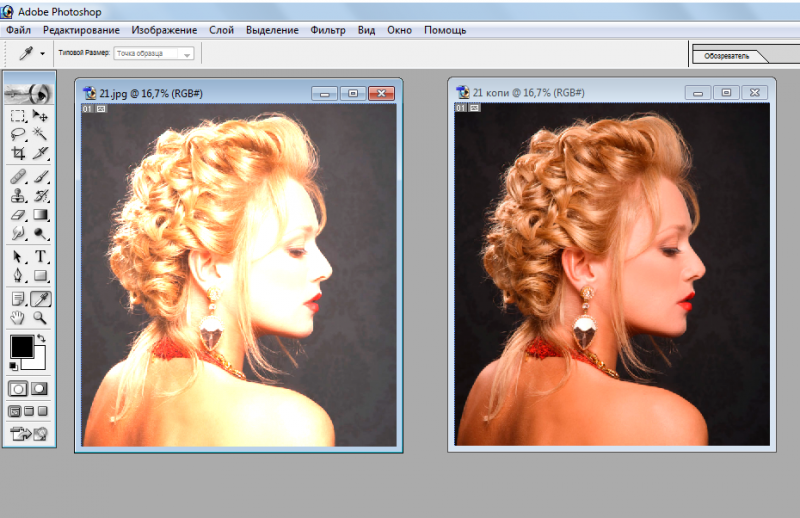Switch to Quick Mask mode
The width and height of the screenshot is (800, 518).
click(41, 388)
